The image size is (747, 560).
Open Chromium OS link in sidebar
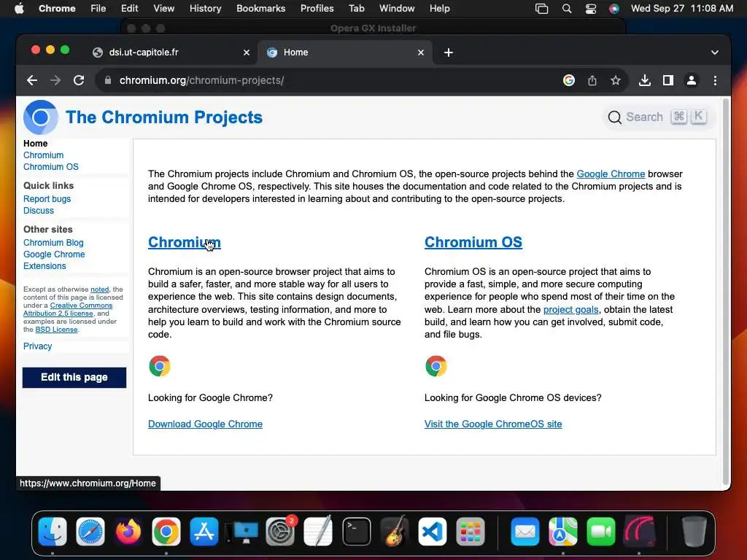[x=51, y=167]
